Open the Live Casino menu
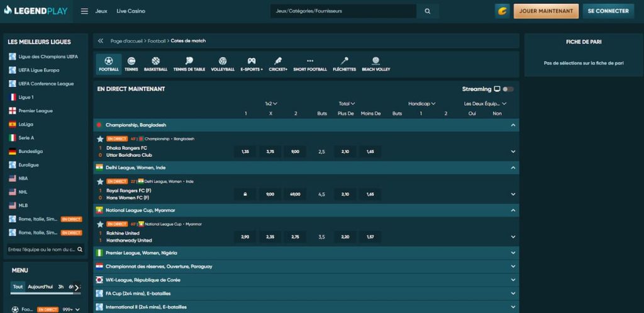 tap(131, 11)
